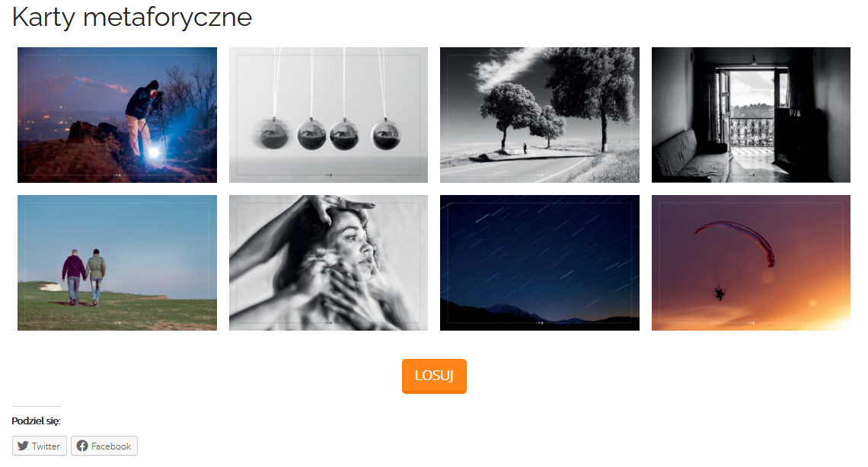Open the woman's face with hands card
This screenshot has height=467, width=868.
[328, 263]
